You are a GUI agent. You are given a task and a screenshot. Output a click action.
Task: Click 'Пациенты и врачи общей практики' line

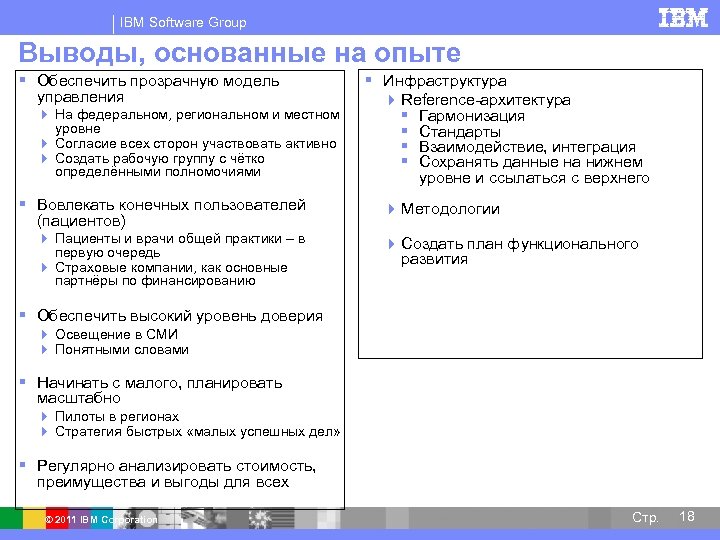click(x=180, y=245)
